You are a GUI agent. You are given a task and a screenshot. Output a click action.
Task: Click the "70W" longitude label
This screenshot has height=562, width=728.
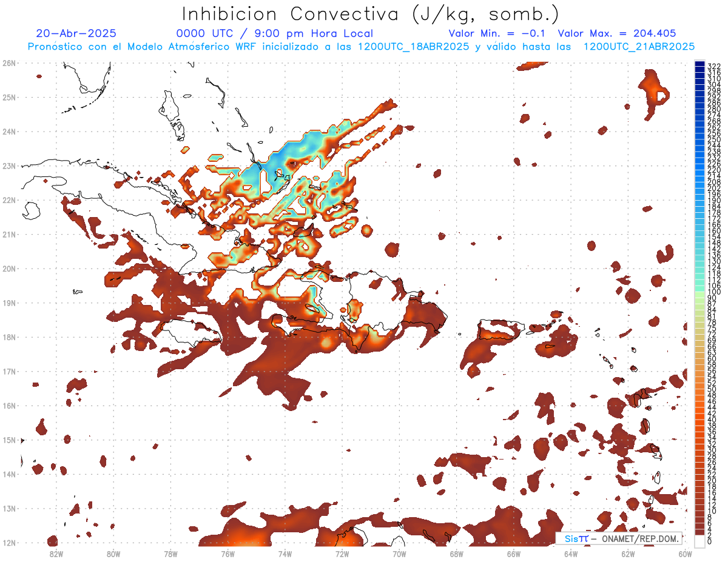tap(399, 553)
